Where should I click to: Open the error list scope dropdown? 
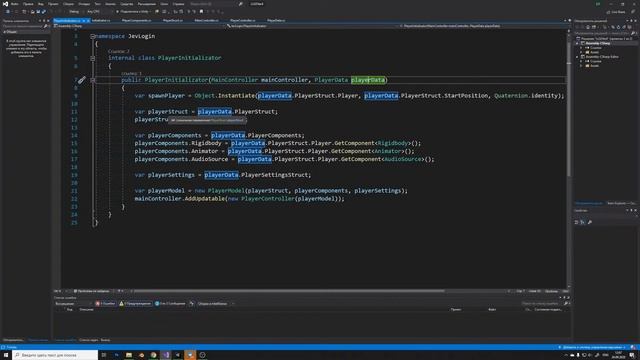click(x=73, y=304)
